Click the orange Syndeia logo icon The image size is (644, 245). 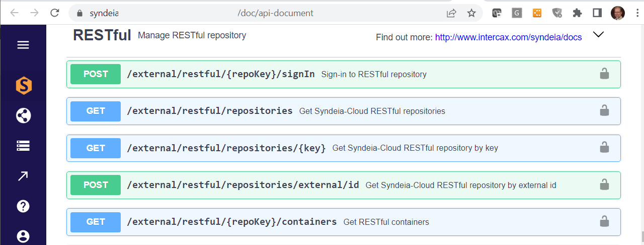tap(23, 85)
